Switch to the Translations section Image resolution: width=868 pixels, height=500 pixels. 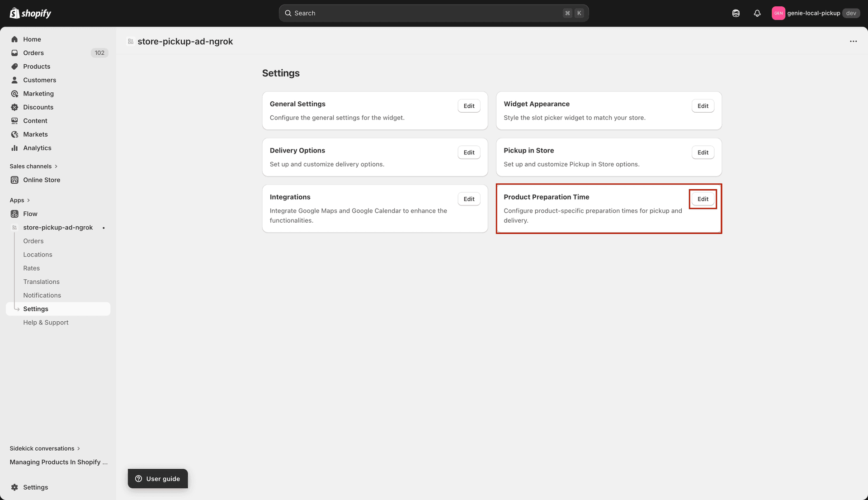pyautogui.click(x=41, y=281)
